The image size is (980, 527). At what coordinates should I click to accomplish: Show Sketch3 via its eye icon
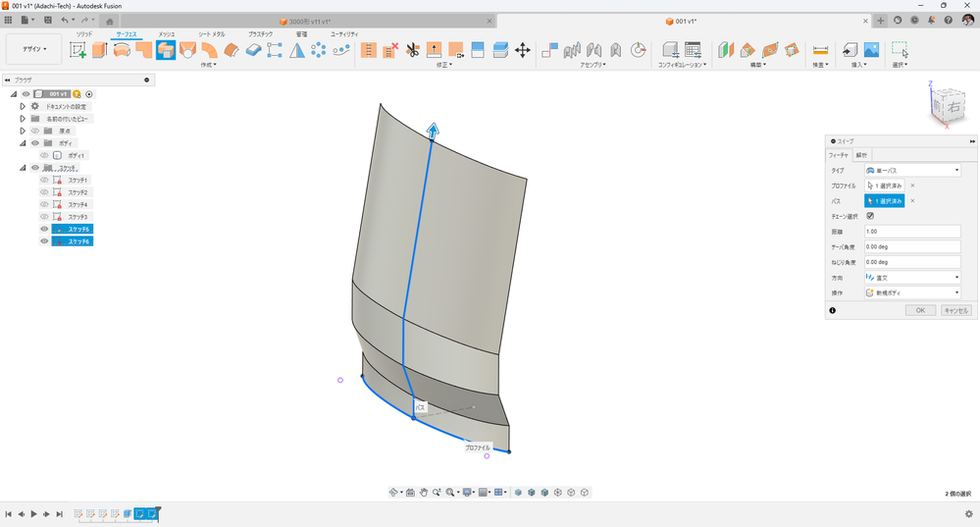point(44,217)
